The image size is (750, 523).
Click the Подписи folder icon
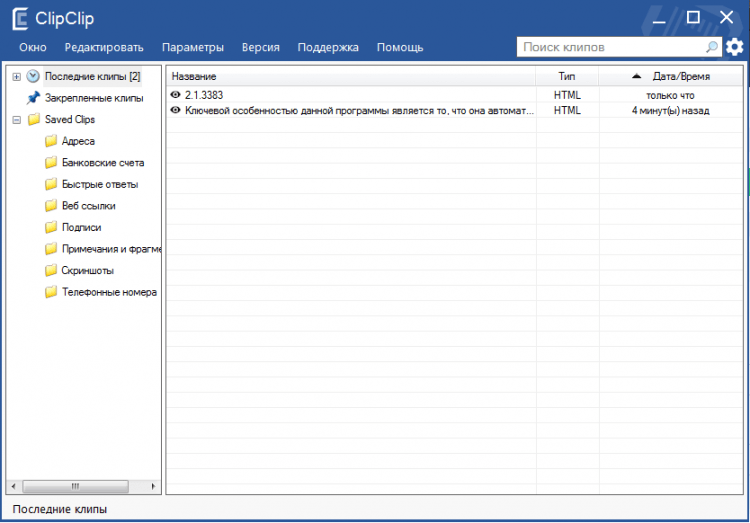pos(51,227)
